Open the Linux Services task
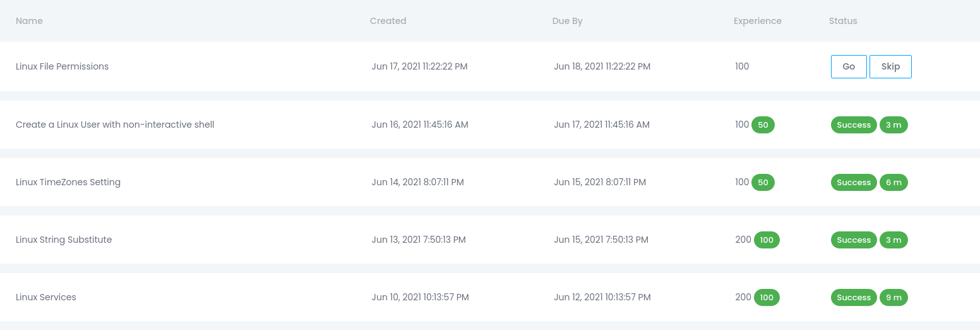The image size is (980, 330). coord(46,297)
